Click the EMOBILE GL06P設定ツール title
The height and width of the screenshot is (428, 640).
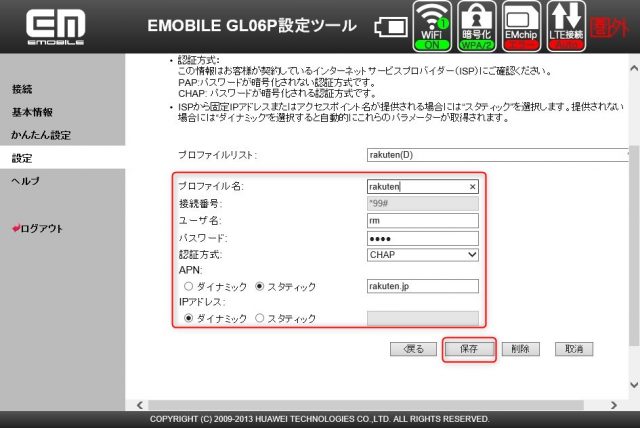coord(252,26)
